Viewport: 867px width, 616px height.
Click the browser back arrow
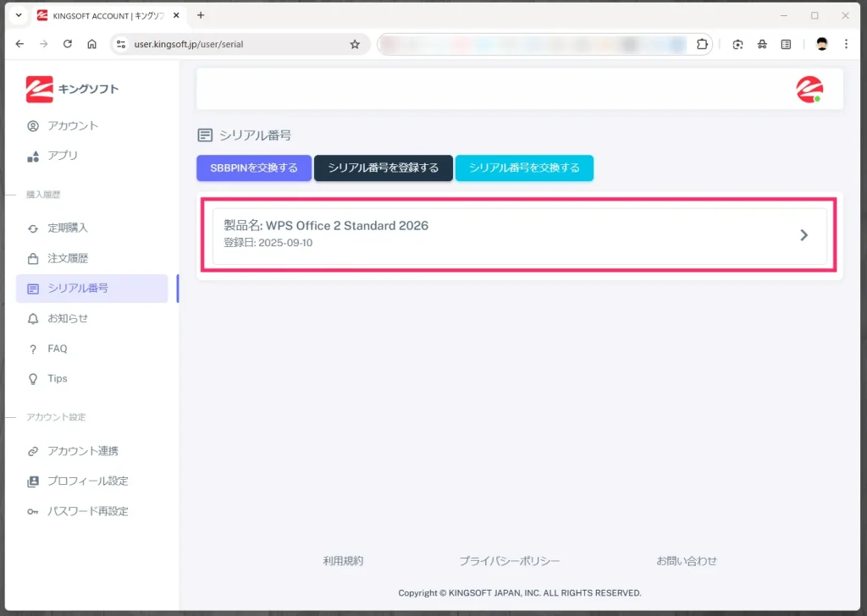click(x=20, y=44)
